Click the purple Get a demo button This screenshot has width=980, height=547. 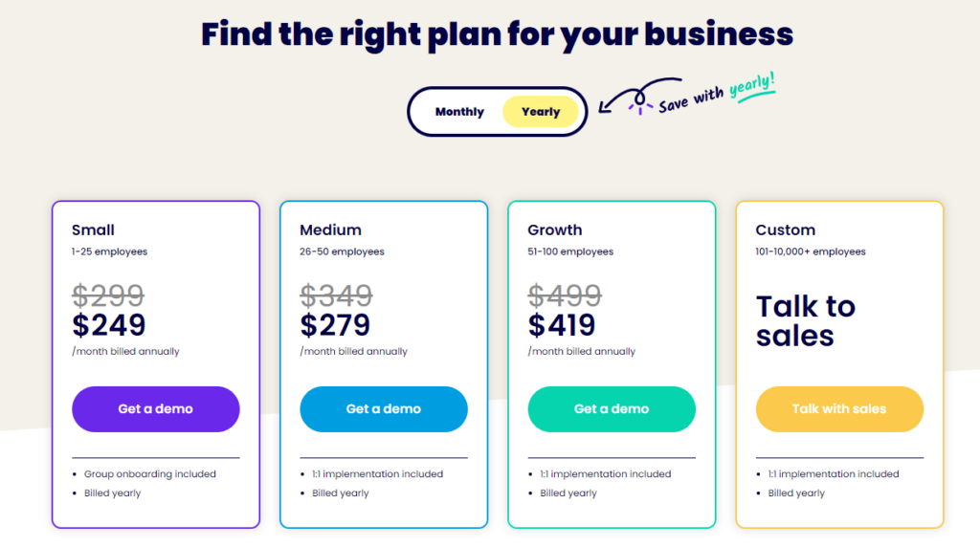155,409
